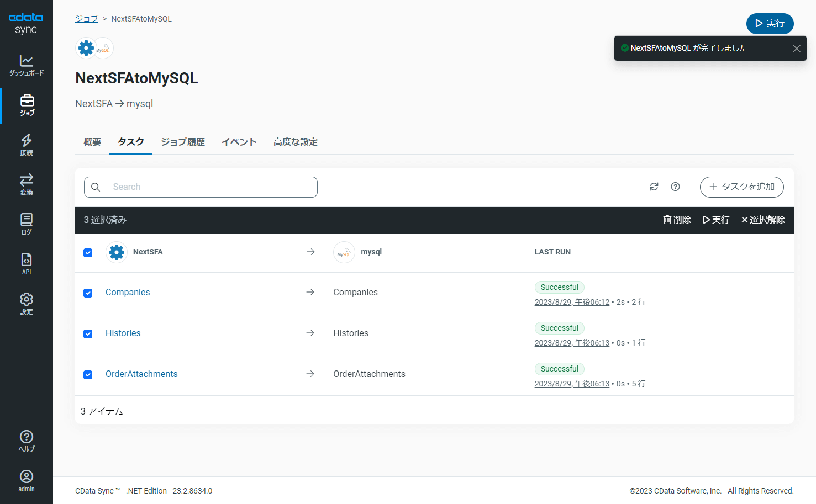The height and width of the screenshot is (504, 816).
Task: Click the refresh tasks icon
Action: pos(654,187)
